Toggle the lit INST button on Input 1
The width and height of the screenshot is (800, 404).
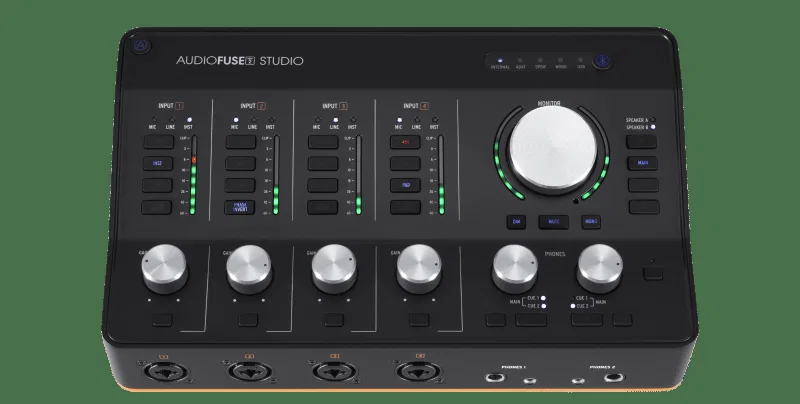(x=158, y=164)
